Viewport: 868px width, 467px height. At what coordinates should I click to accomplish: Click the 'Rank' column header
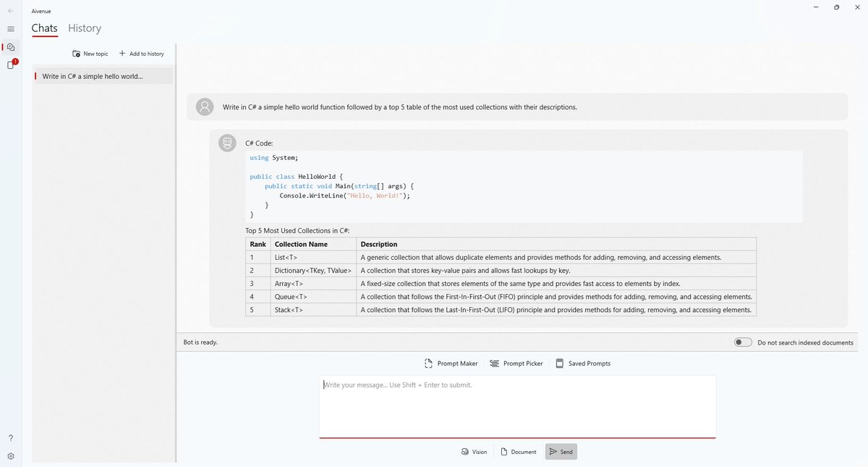[x=258, y=244]
